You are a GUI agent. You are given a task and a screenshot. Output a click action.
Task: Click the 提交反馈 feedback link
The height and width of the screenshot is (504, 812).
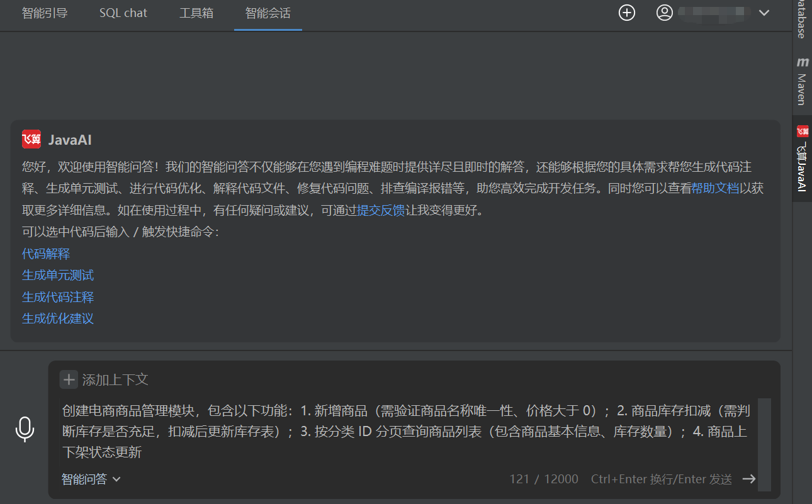click(x=380, y=210)
